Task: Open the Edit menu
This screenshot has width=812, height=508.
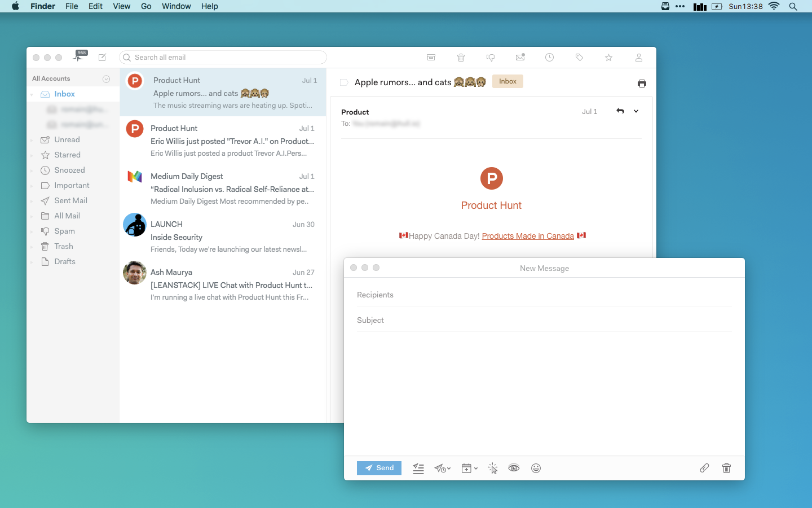Action: click(95, 6)
